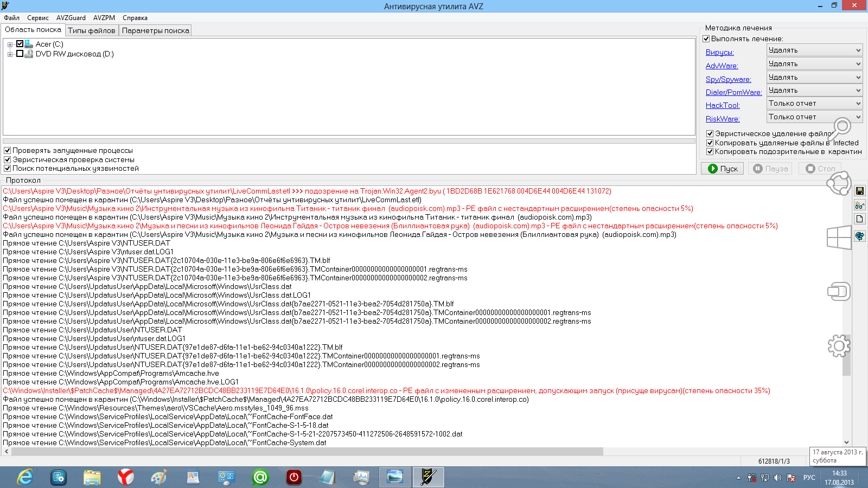Expand the Acer (C:) tree node
Viewport: 868px width, 488px height.
pos(10,44)
